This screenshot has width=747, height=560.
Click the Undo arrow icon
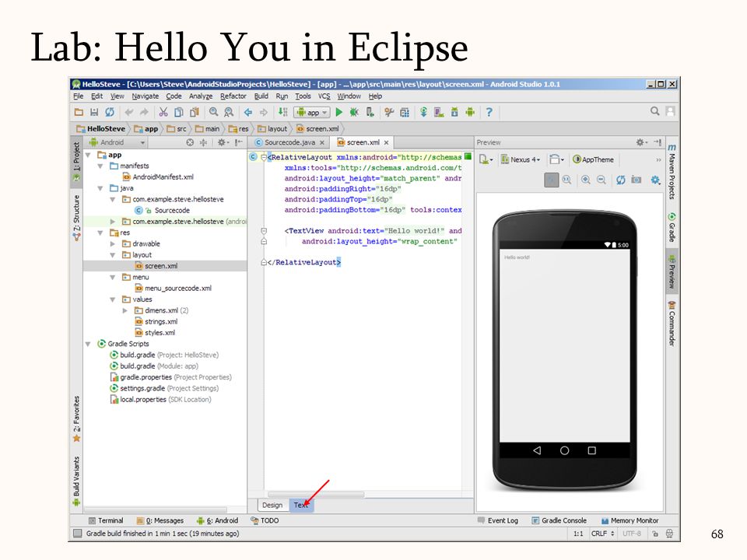(x=128, y=112)
